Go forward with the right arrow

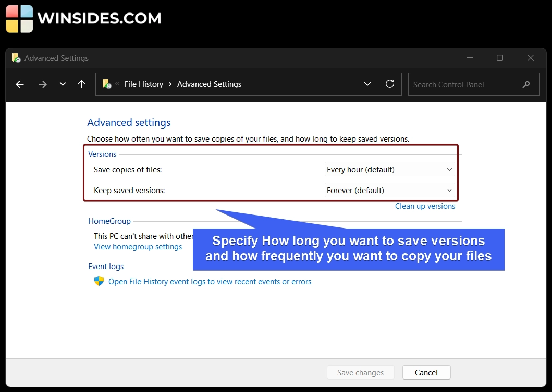(x=43, y=84)
